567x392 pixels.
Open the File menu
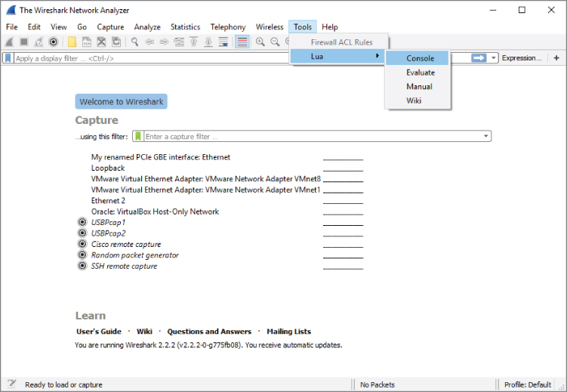(11, 26)
